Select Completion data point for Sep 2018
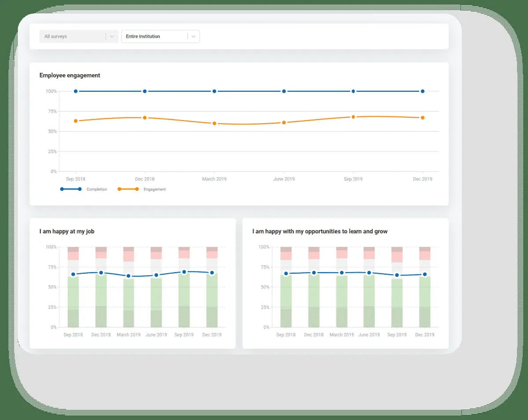 pos(76,91)
